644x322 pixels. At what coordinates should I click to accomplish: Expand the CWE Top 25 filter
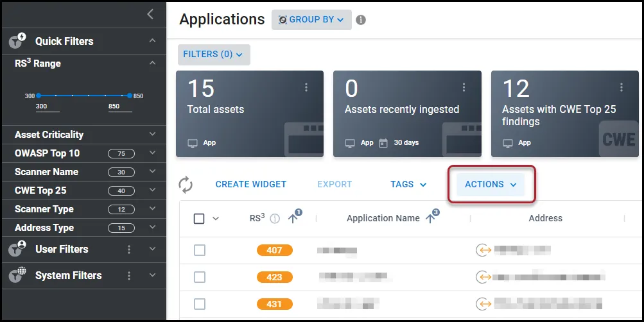(x=152, y=190)
